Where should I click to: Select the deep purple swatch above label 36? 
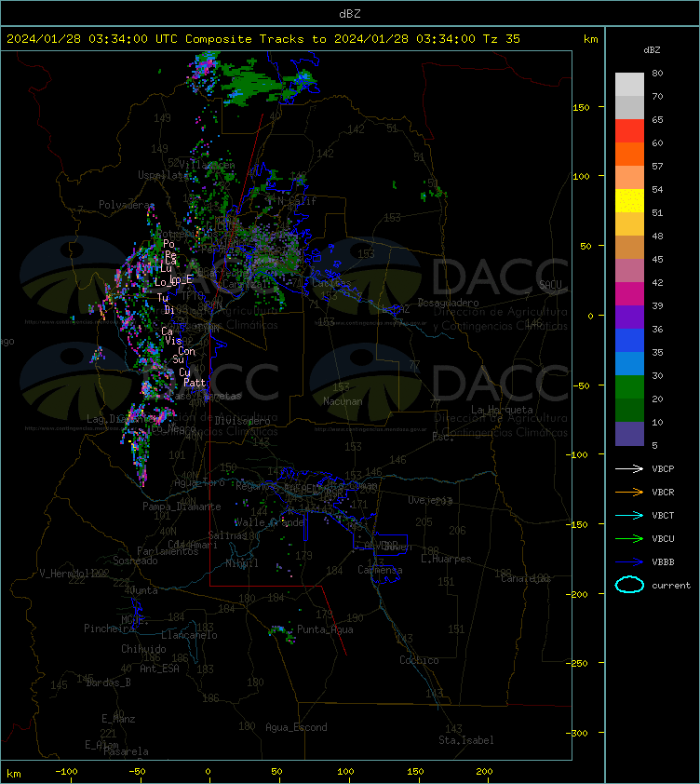[629, 317]
